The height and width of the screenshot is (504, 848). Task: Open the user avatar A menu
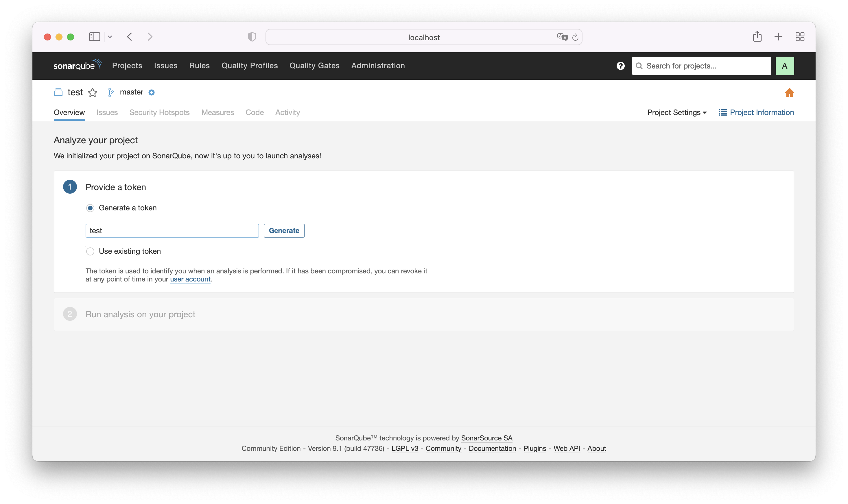pyautogui.click(x=784, y=66)
